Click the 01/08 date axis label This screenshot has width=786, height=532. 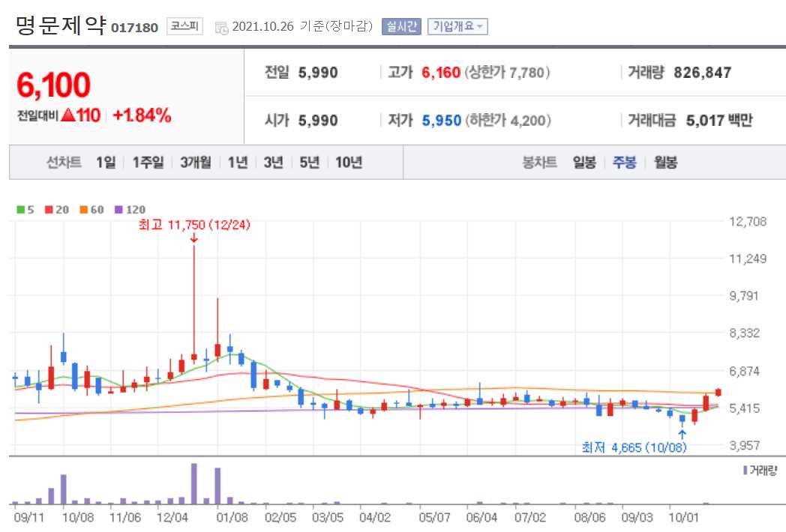[x=232, y=518]
